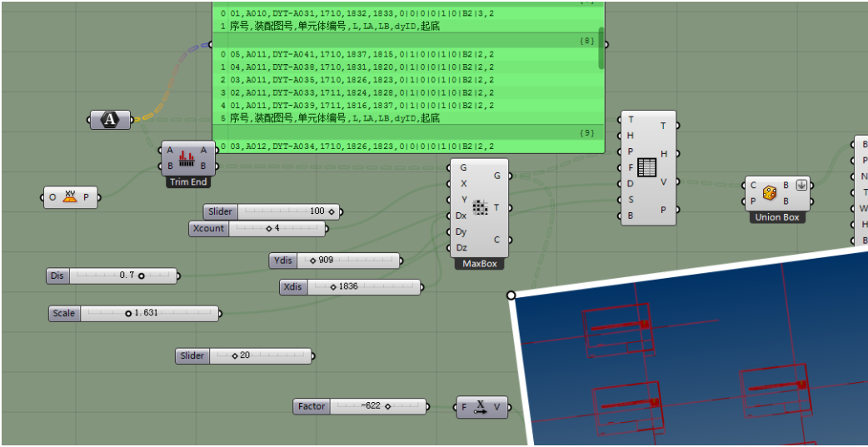This screenshot has height=447, width=868.
Task: Click the Ydis slider name label
Action: pos(283,260)
